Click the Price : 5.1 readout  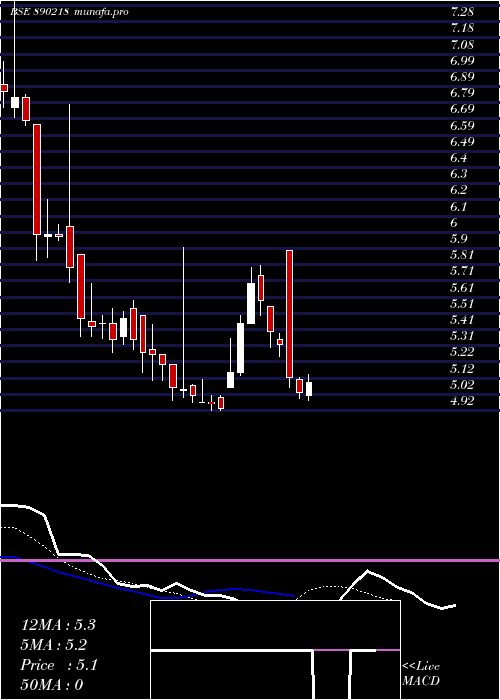pyautogui.click(x=58, y=665)
